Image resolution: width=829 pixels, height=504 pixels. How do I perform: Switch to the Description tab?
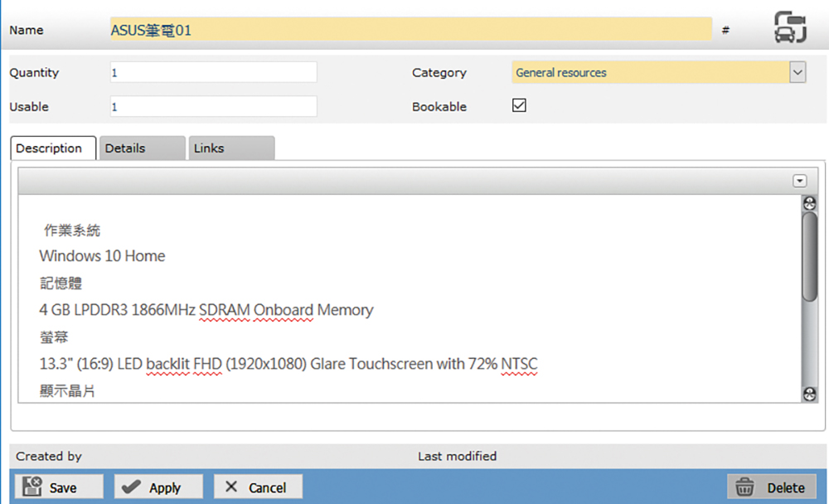click(53, 148)
